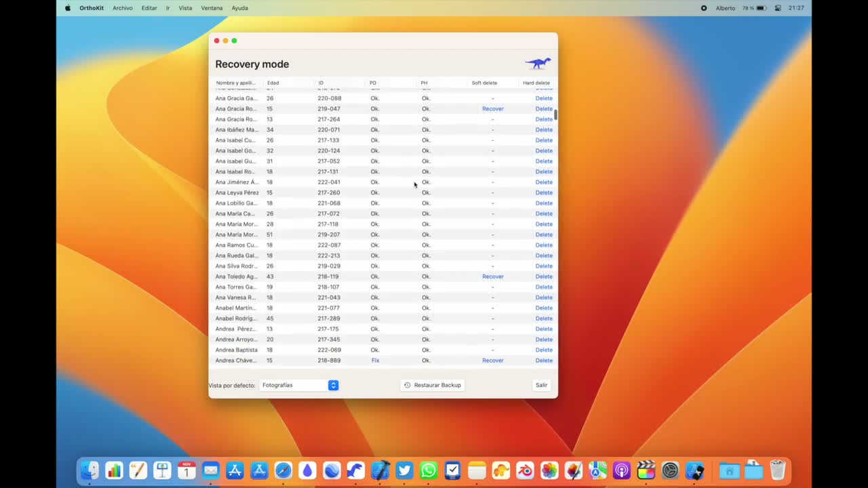Hard delete the Andrea Baptista record
Image resolution: width=868 pixels, height=488 pixels.
tap(544, 350)
